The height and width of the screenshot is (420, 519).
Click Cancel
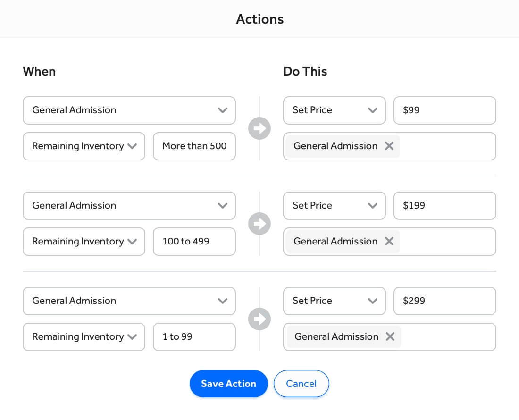click(301, 384)
